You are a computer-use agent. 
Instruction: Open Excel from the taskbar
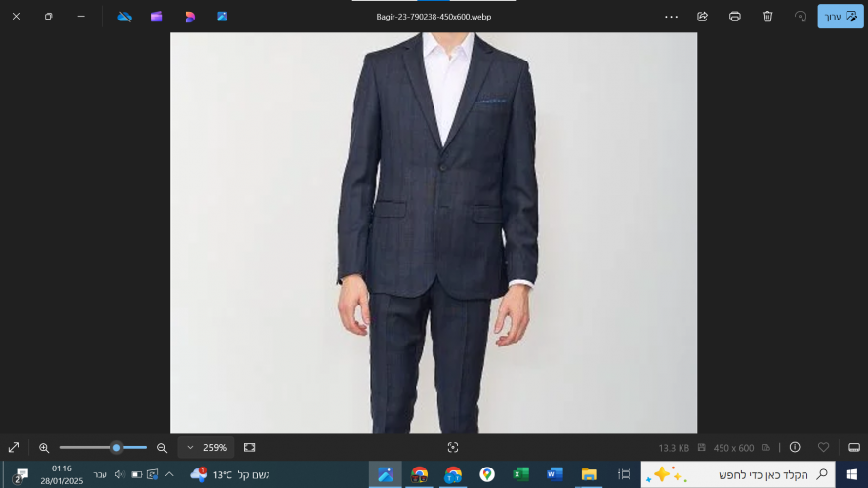520,474
